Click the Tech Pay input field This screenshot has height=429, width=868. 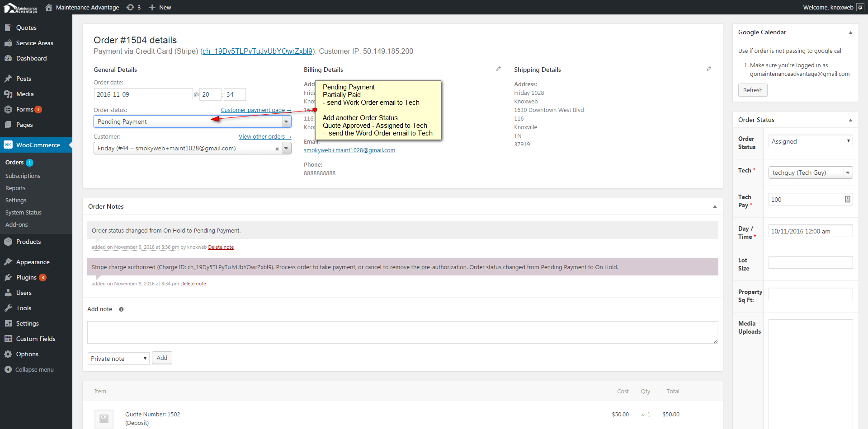tap(807, 200)
